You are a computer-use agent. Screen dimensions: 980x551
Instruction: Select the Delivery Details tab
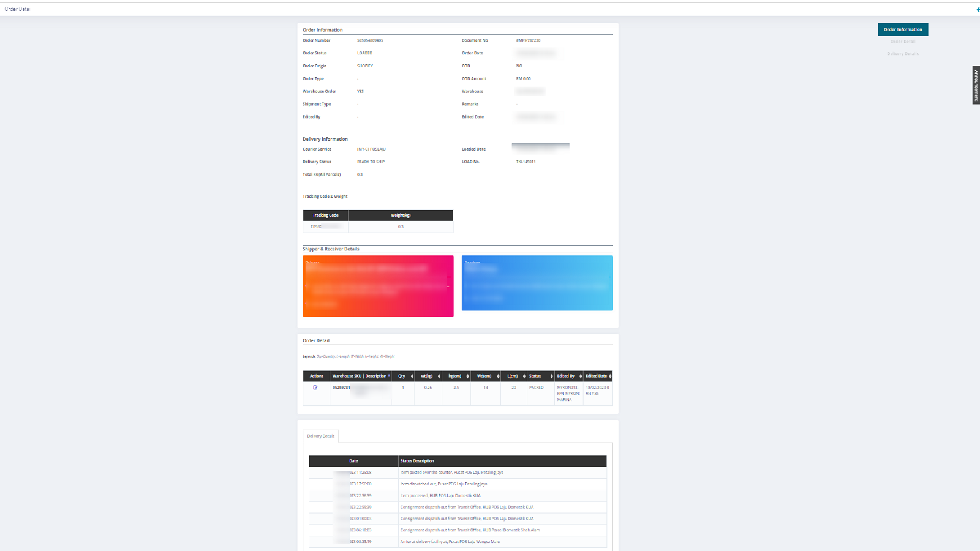pos(321,436)
